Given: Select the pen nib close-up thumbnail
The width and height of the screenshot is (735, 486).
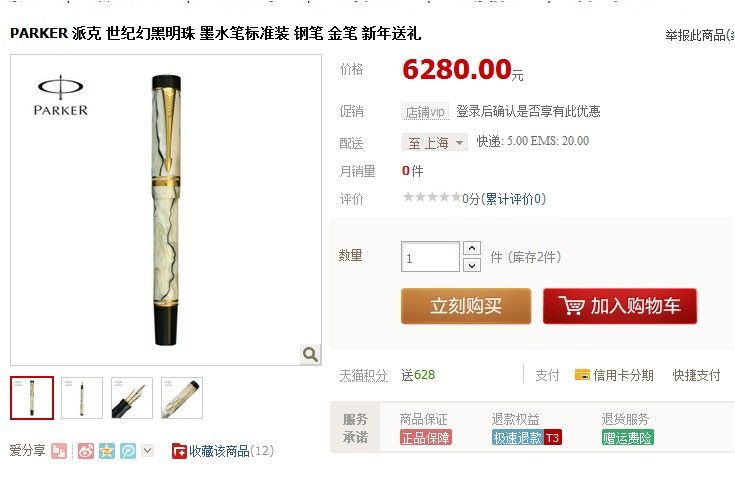Looking at the screenshot, I should pyautogui.click(x=132, y=398).
